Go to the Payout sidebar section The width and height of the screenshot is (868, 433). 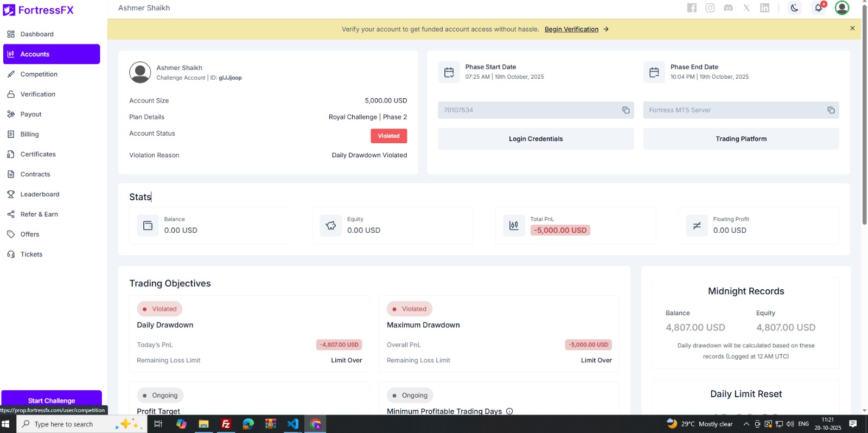click(x=31, y=114)
